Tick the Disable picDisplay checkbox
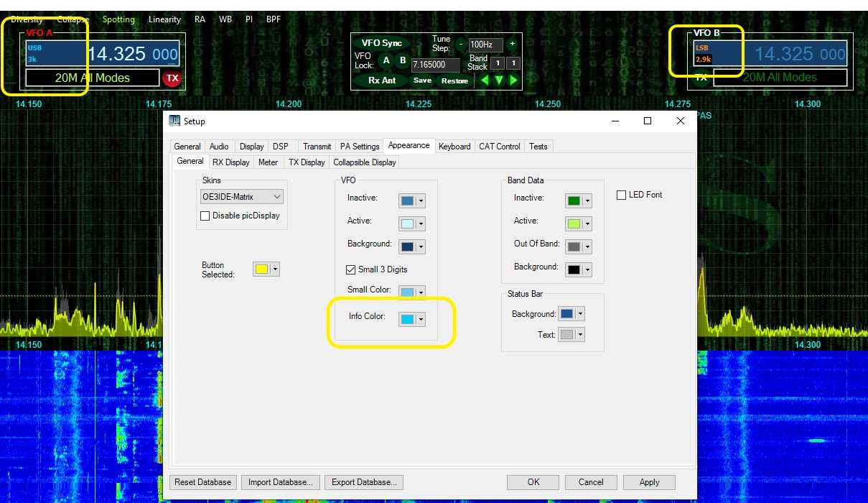This screenshot has height=503, width=868. (205, 216)
